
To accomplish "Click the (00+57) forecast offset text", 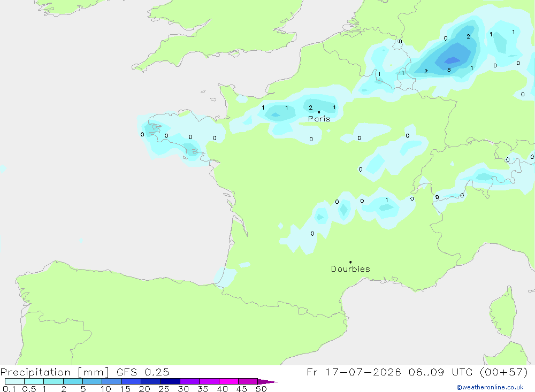I will tap(504, 372).
